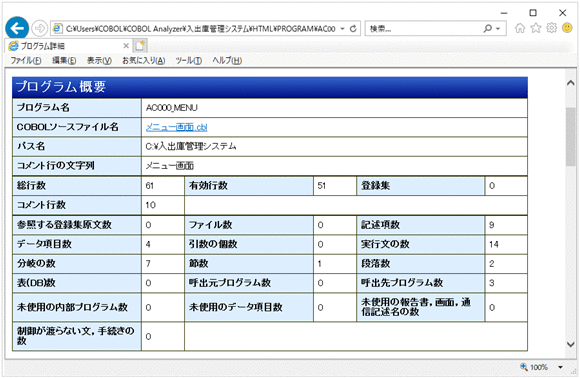This screenshot has height=378, width=580.
Task: Click the C:¥入出庫管理システム path value
Action: [191, 146]
